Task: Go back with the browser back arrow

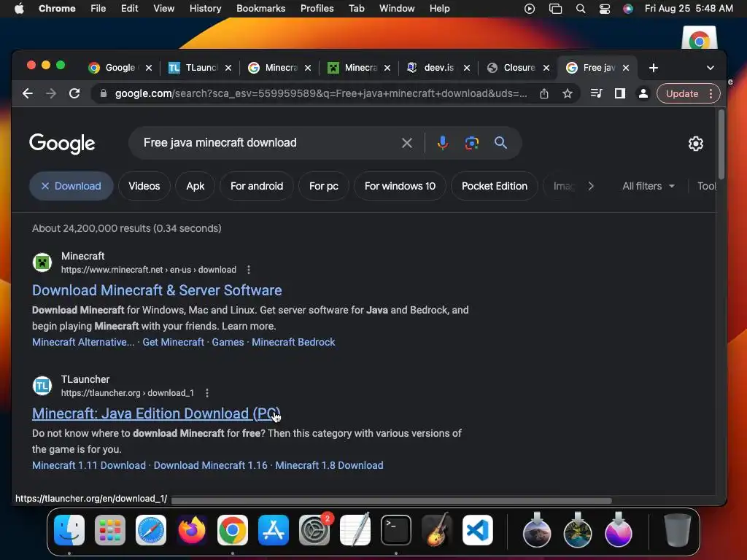Action: [x=28, y=93]
